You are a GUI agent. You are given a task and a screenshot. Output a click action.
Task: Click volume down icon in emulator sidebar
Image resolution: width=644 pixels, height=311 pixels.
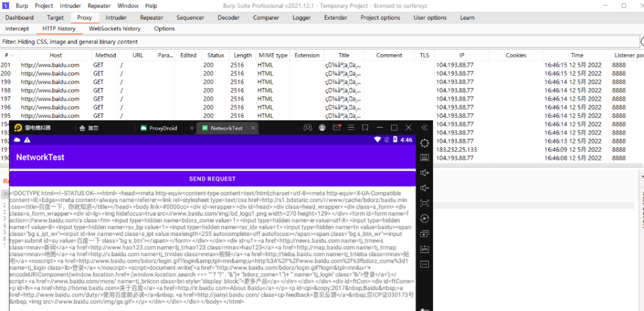tap(425, 188)
